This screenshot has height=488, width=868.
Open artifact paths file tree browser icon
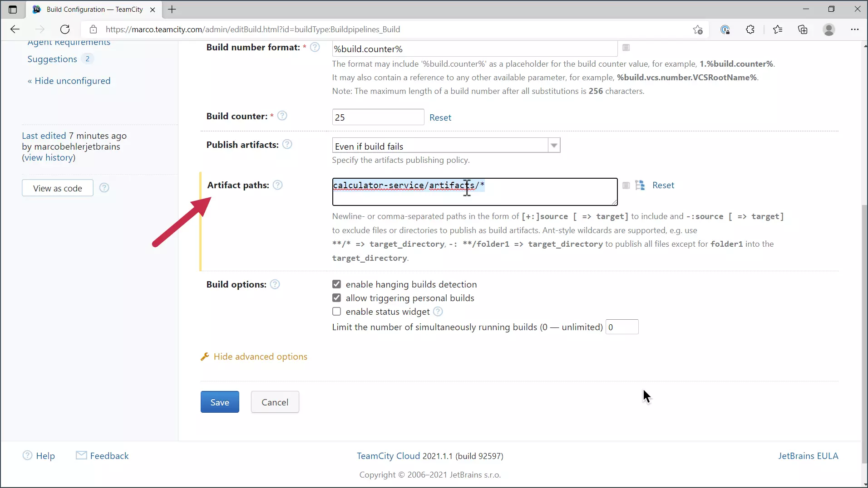tap(640, 185)
